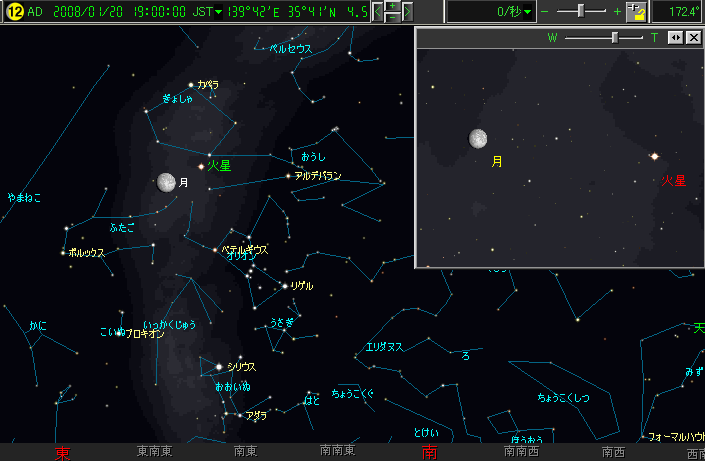Image resolution: width=705 pixels, height=461 pixels.
Task: Click the field-of-view lock icon
Action: [x=636, y=12]
